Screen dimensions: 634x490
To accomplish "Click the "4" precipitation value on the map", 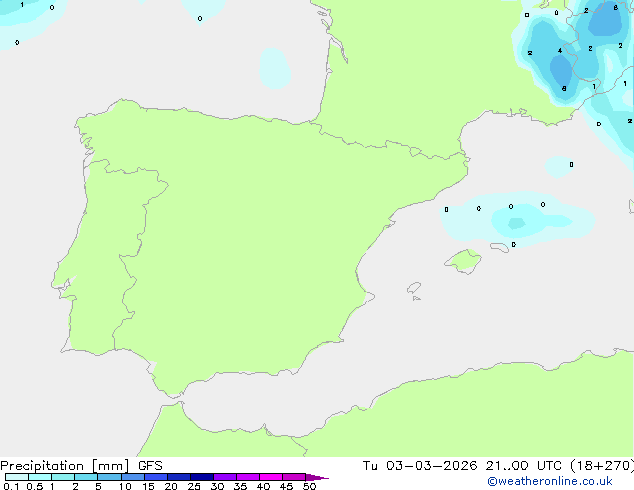I will pos(560,51).
